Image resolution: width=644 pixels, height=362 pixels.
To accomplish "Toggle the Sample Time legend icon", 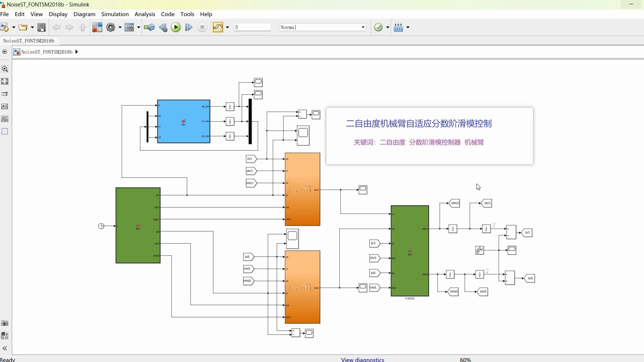I will (x=5, y=94).
